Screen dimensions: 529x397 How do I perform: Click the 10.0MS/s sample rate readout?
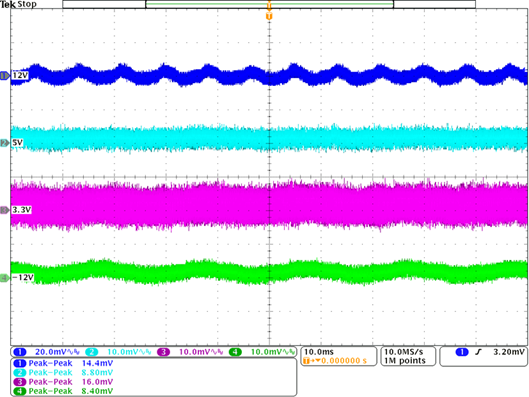tap(403, 352)
